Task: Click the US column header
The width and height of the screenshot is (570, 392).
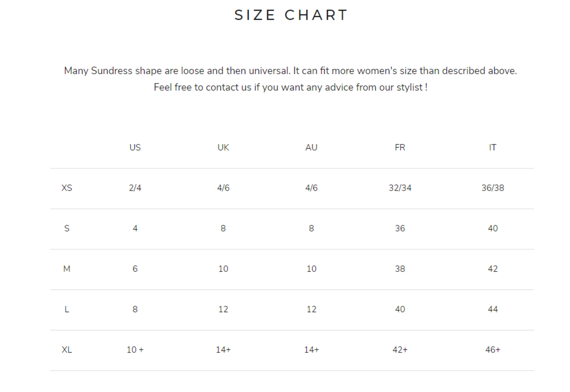Action: click(135, 147)
